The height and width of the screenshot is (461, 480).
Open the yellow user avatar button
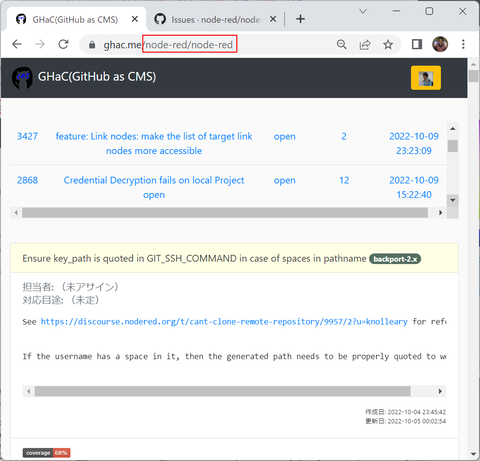426,78
